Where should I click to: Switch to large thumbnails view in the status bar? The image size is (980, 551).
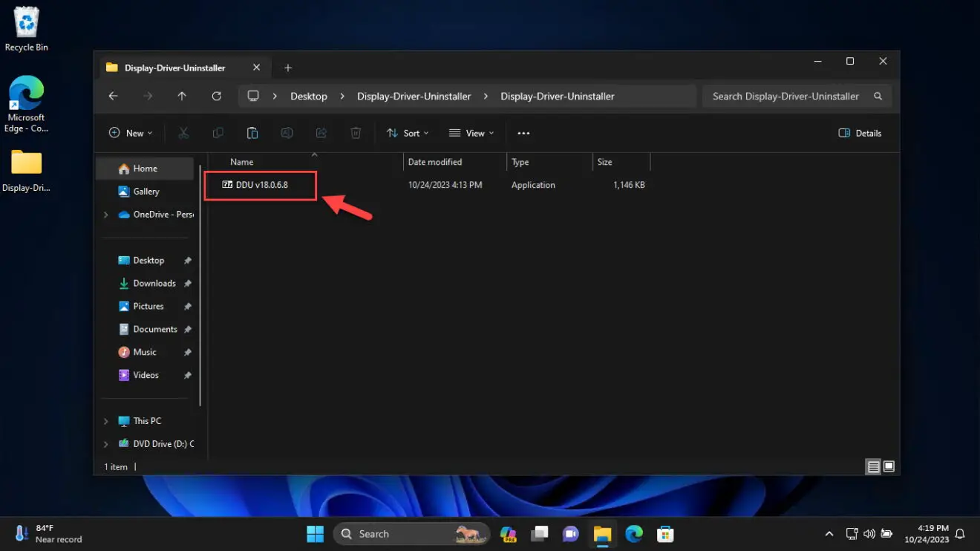(x=889, y=466)
